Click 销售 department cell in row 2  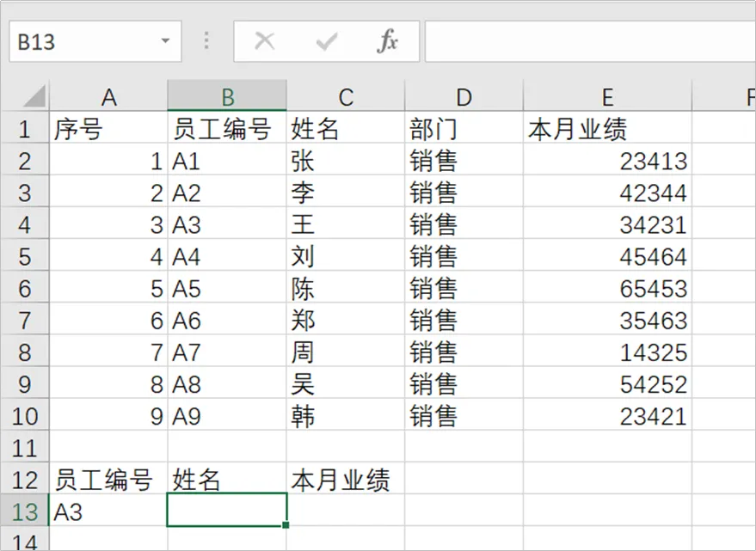464,160
